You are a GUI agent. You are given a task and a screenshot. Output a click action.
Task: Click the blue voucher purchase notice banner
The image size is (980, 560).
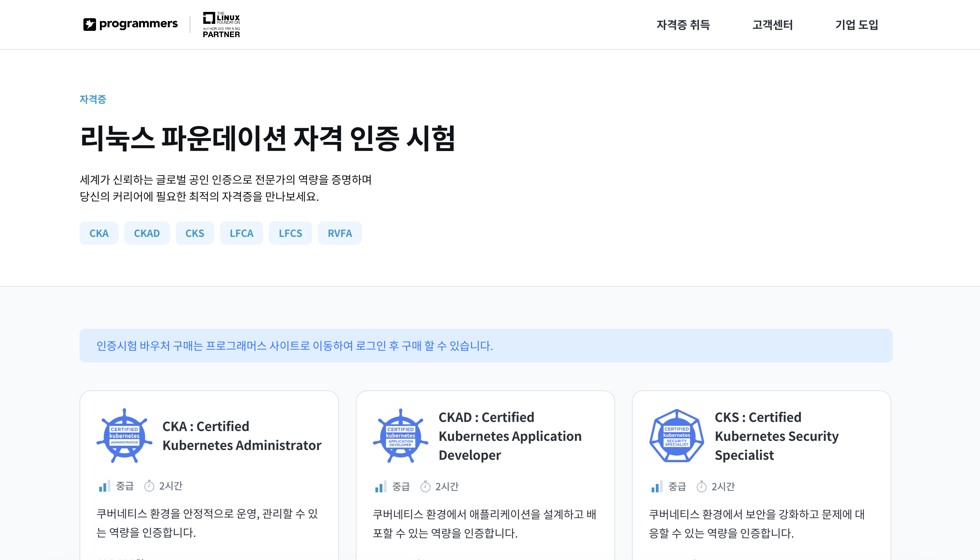pos(486,346)
